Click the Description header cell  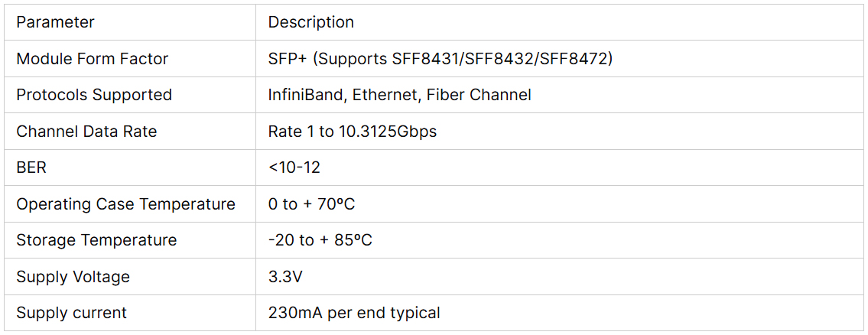pyautogui.click(x=310, y=22)
